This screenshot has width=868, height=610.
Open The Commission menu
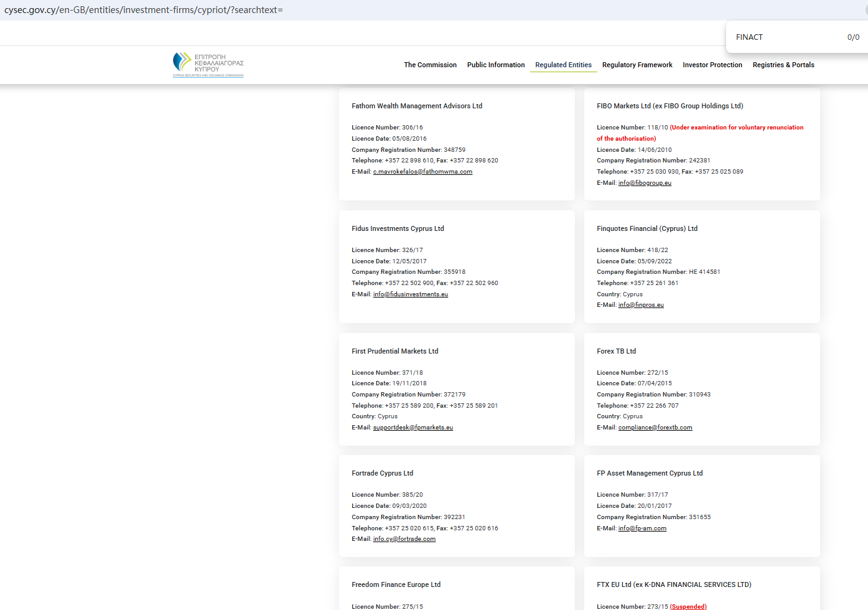click(430, 65)
